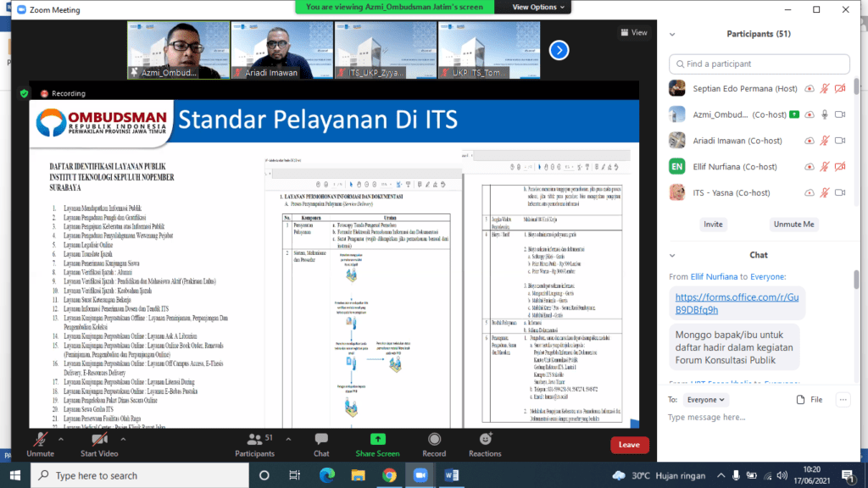
Task: Select ITS - Yasna (Co-host) participant row
Action: point(759,192)
